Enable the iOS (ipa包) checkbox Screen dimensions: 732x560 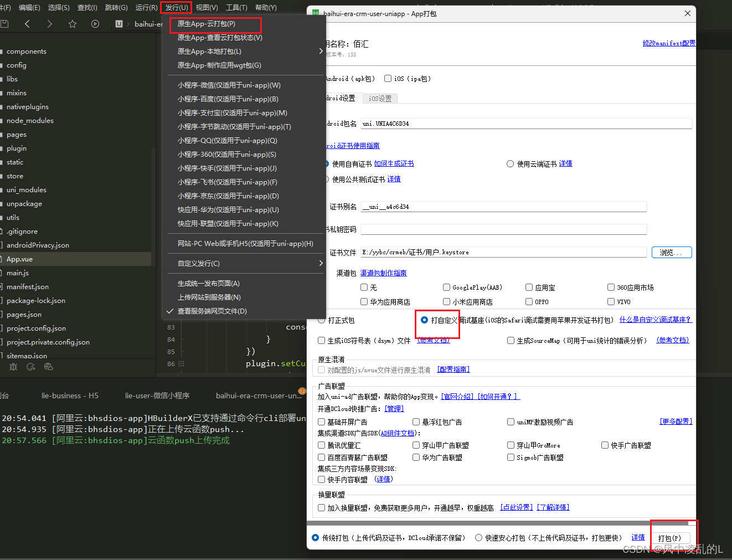click(387, 78)
